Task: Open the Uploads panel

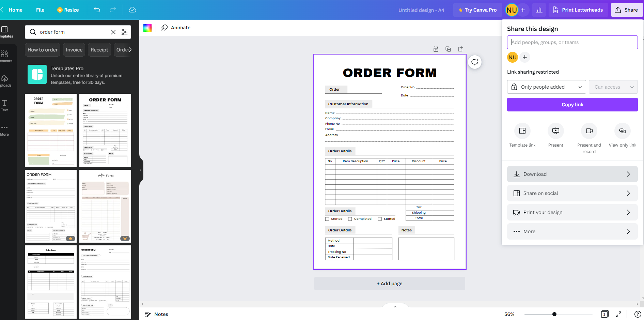Action: pos(5,80)
